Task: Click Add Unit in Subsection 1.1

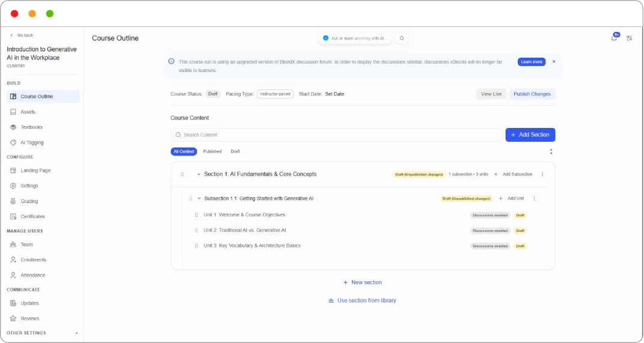Action: 512,199
